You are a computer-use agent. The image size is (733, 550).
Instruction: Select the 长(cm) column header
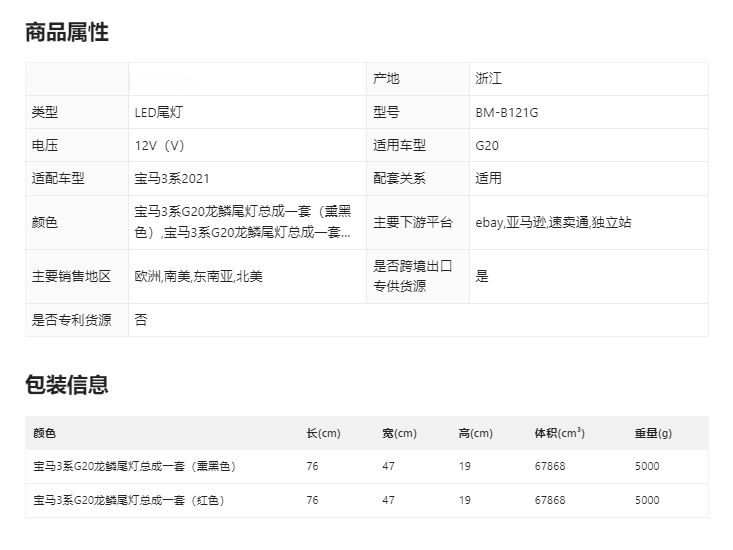(323, 433)
